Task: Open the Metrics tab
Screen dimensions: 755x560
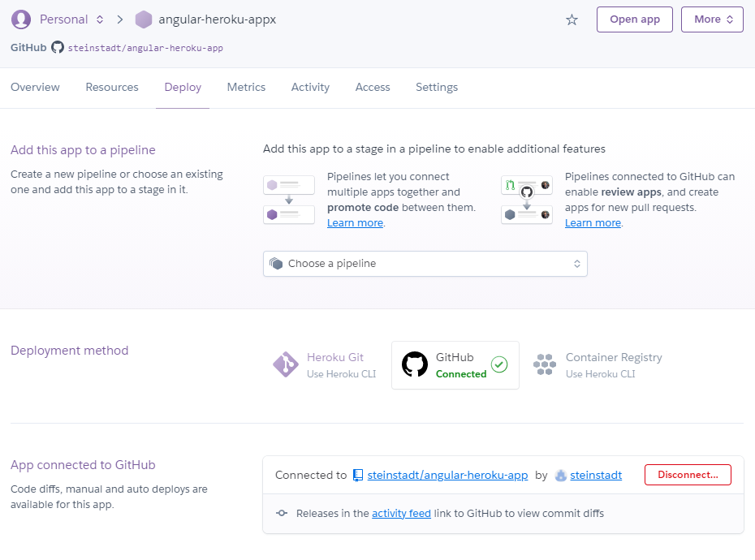Action: pos(246,87)
